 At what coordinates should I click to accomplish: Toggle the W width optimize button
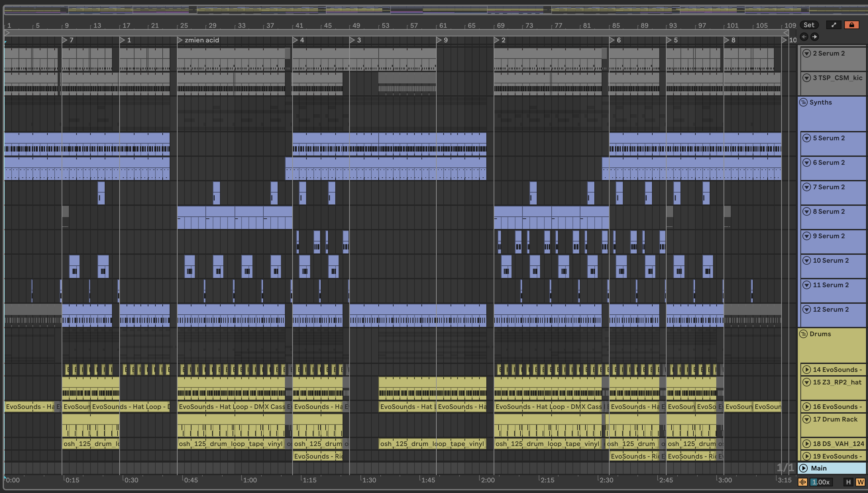(860, 482)
